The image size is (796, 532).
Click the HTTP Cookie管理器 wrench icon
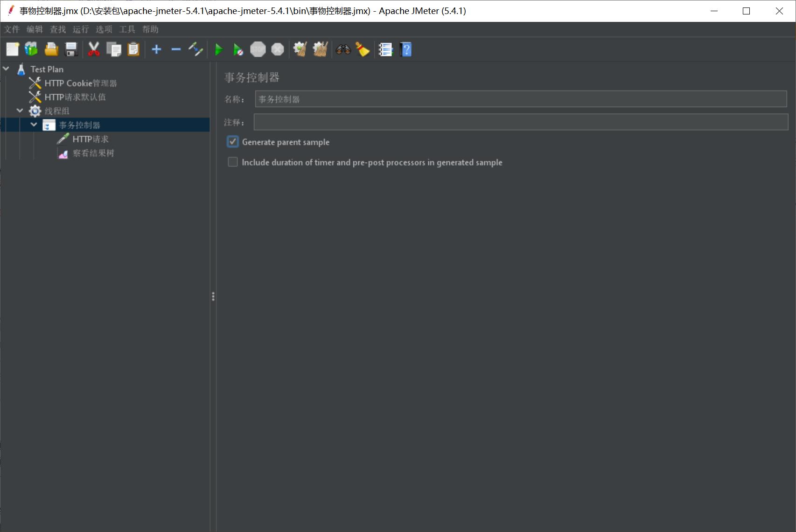[x=35, y=83]
